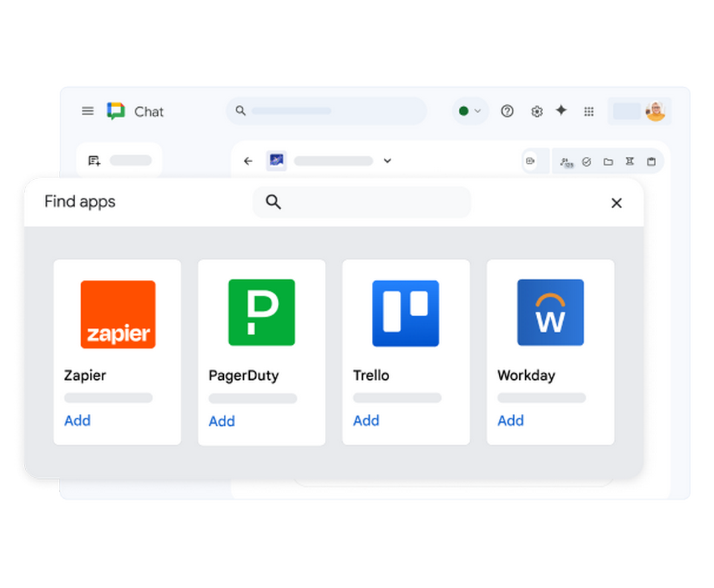Screen dimensions: 714x588
Task: Click the user profile avatar
Action: 655,112
